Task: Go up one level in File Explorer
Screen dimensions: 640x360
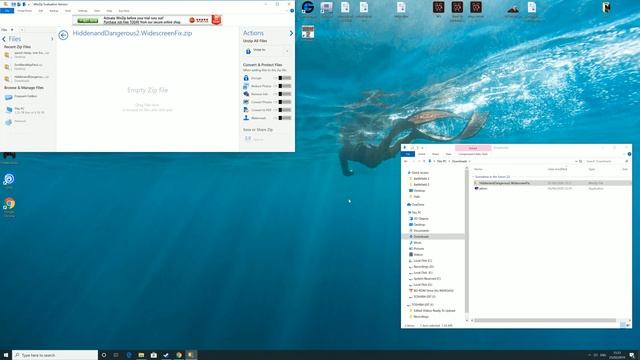Action: tap(424, 161)
